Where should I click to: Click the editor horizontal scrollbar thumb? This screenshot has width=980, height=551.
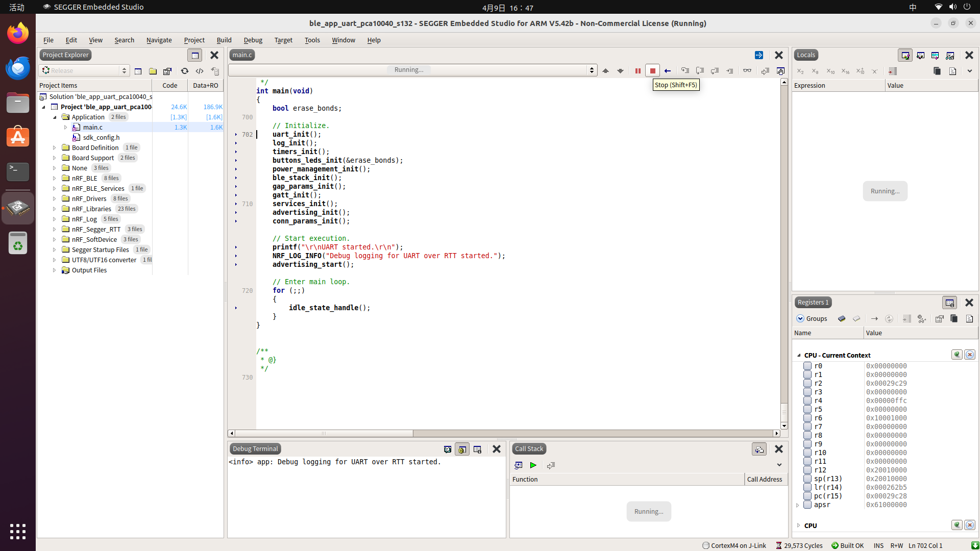click(323, 433)
